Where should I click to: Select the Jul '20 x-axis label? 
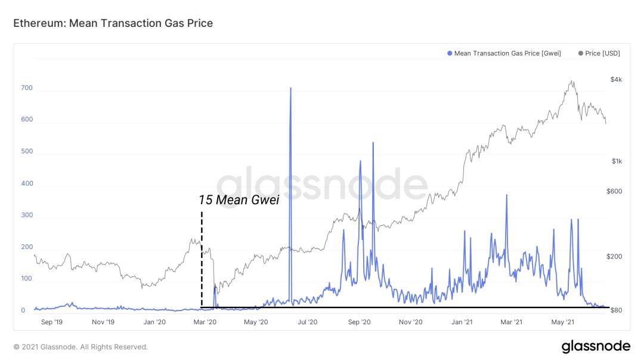[x=307, y=322]
